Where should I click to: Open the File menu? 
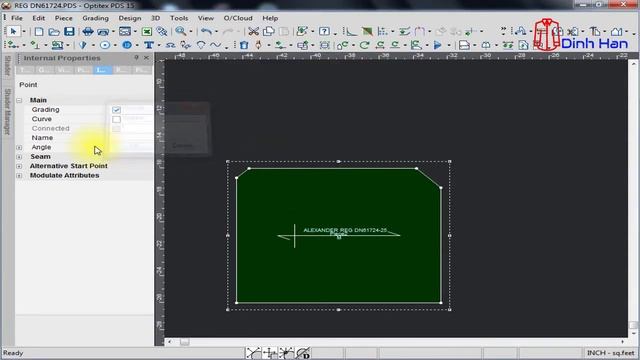pyautogui.click(x=17, y=18)
